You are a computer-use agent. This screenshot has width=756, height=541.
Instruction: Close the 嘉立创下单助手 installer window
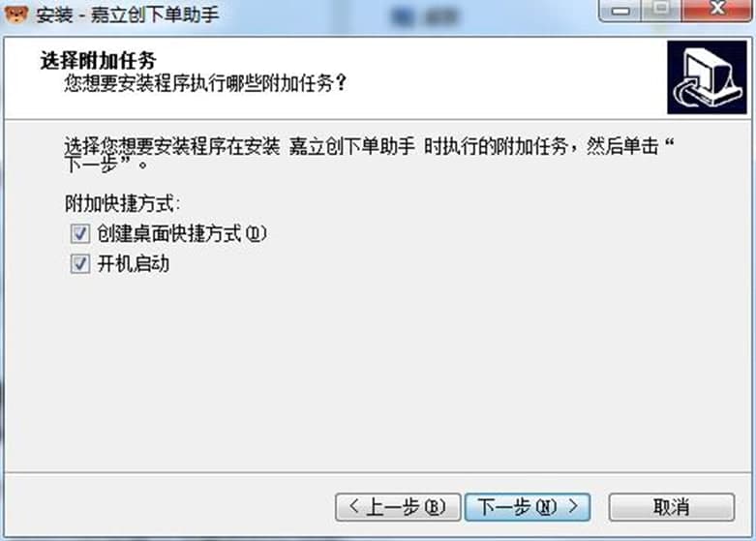[x=717, y=10]
